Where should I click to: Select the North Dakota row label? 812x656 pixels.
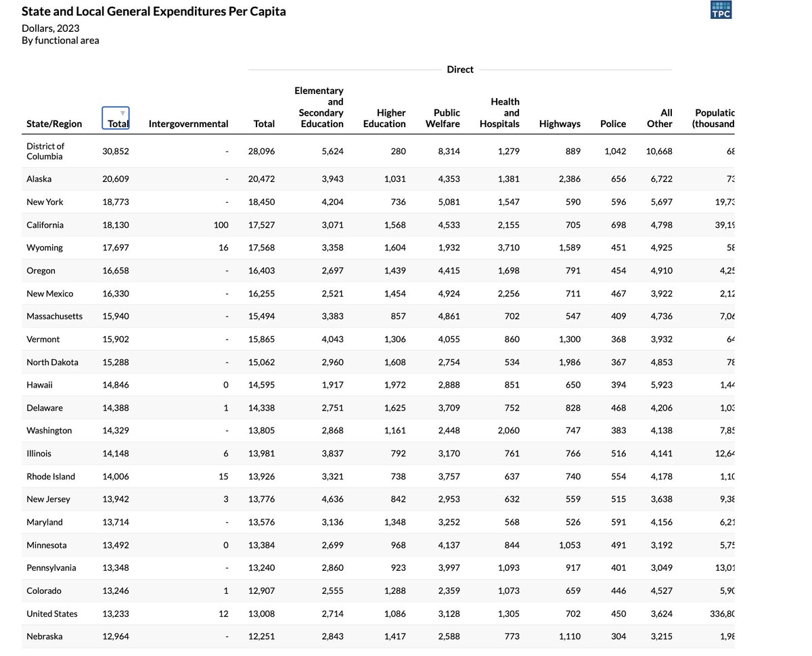point(52,362)
